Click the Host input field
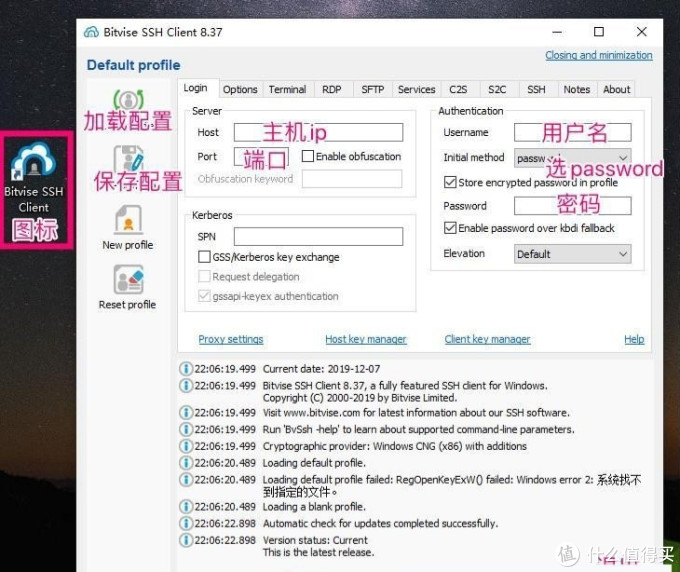680x572 pixels. click(318, 132)
